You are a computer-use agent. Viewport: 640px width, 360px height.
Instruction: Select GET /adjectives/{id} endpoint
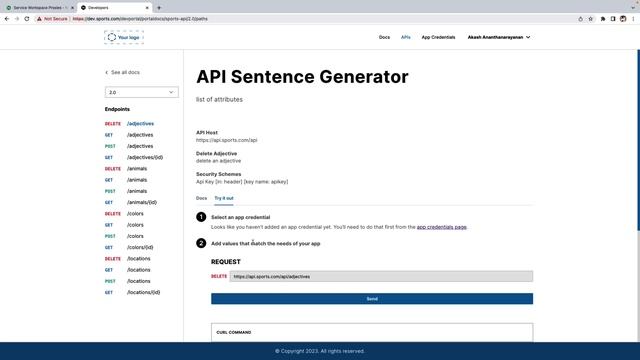coord(134,158)
